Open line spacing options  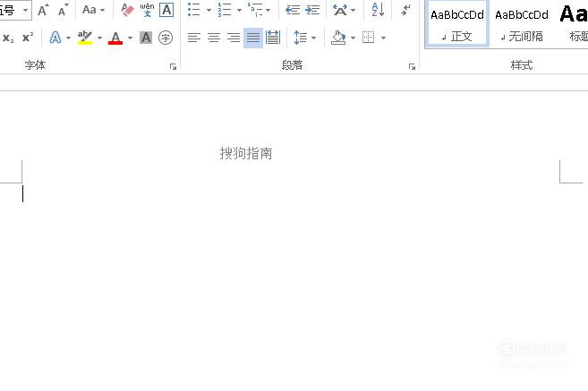pyautogui.click(x=305, y=38)
